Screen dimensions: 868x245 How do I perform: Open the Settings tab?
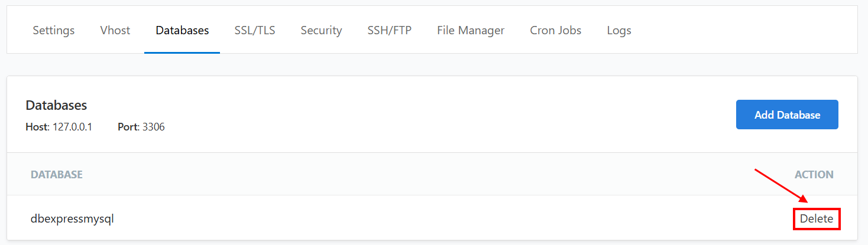click(x=54, y=30)
